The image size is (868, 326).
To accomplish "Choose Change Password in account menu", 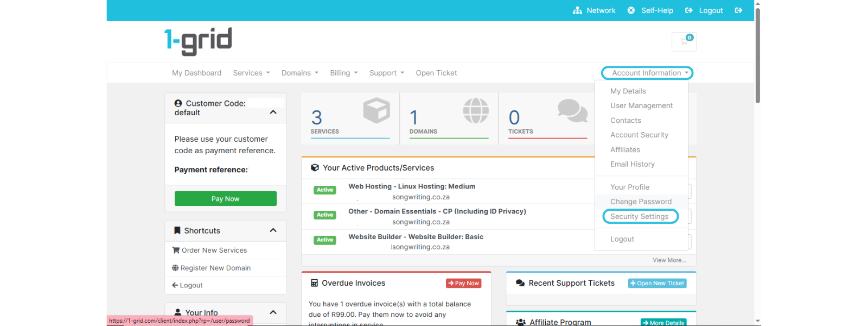I will click(x=641, y=202).
